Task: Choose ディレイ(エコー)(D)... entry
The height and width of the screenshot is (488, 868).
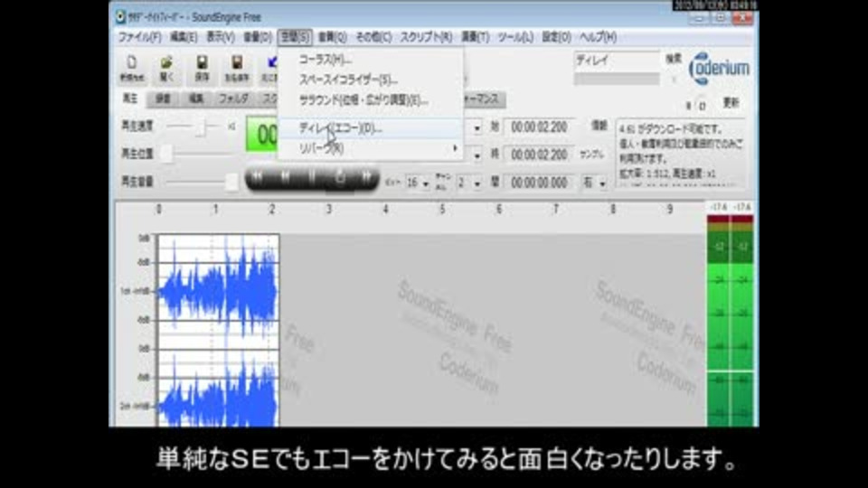Action: coord(371,127)
